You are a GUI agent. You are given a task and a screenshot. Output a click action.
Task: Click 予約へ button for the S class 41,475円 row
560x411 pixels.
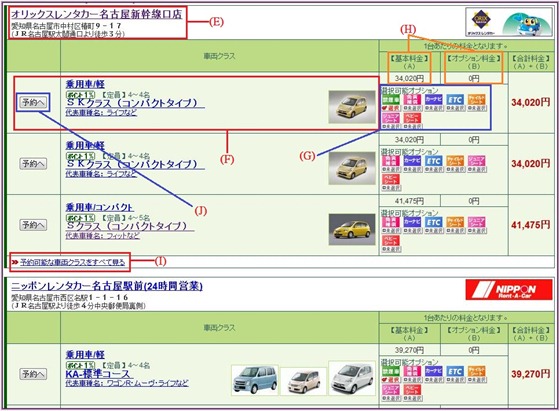pyautogui.click(x=33, y=225)
